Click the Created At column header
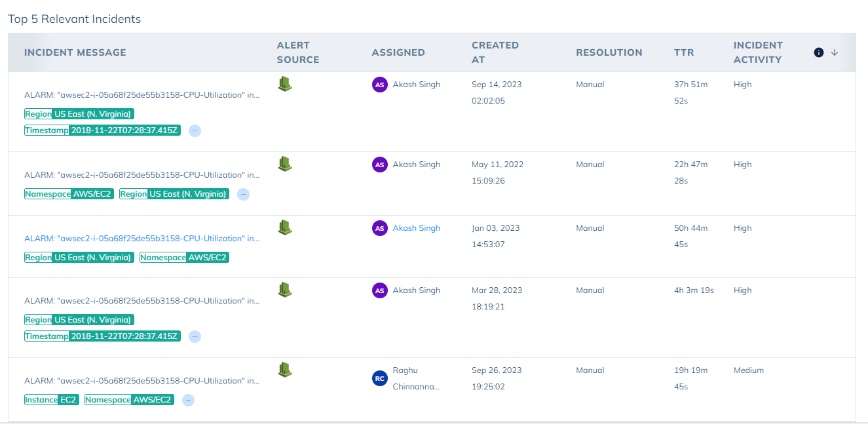Screen dimensions: 868x434 click(495, 52)
